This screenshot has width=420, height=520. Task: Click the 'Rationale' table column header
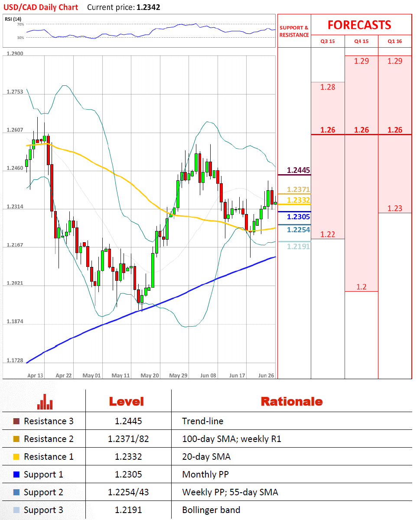(292, 401)
